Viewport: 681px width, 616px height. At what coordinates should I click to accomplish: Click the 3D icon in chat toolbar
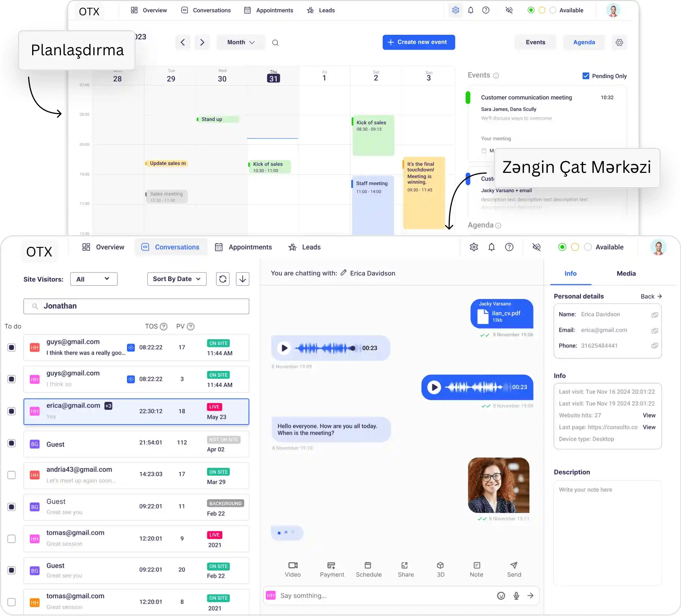(x=441, y=565)
